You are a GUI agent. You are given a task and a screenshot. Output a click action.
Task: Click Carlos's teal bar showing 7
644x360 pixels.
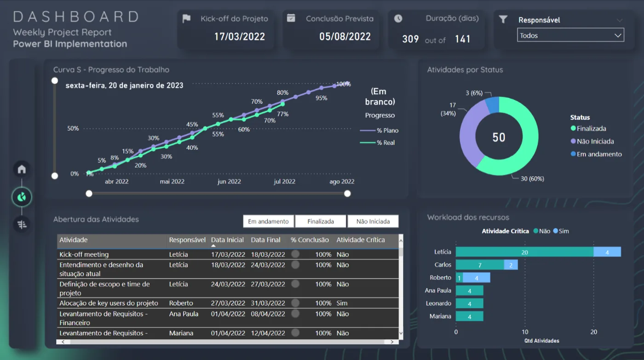480,265
